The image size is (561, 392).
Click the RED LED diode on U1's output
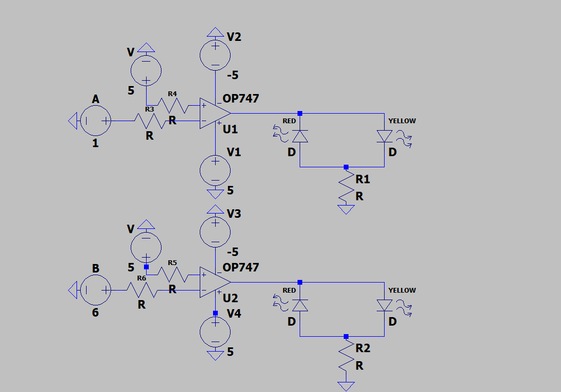point(300,136)
